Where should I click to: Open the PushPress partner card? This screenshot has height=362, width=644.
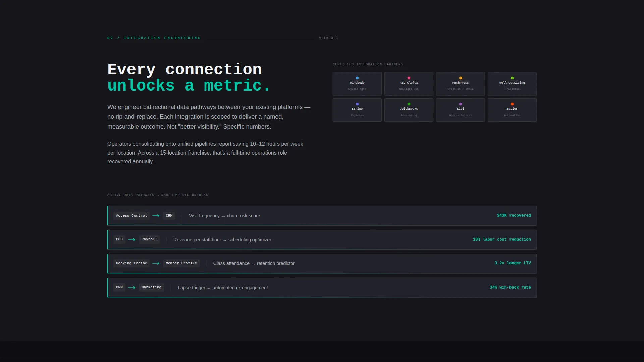tap(460, 84)
